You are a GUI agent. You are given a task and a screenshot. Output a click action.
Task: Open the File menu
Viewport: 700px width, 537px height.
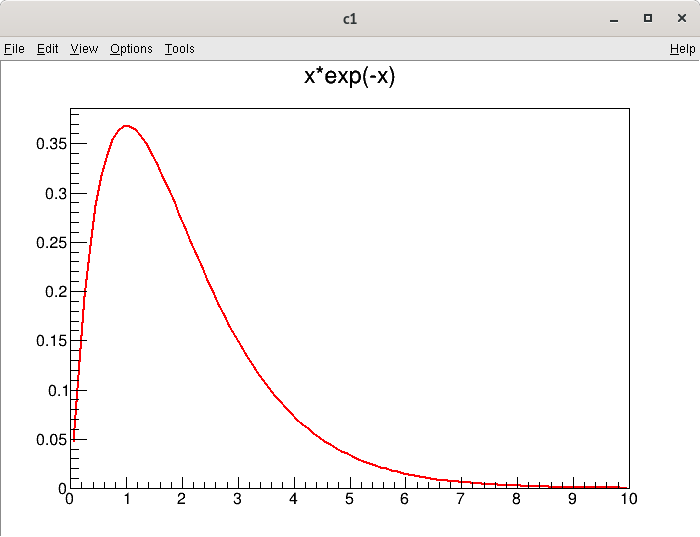pos(14,49)
